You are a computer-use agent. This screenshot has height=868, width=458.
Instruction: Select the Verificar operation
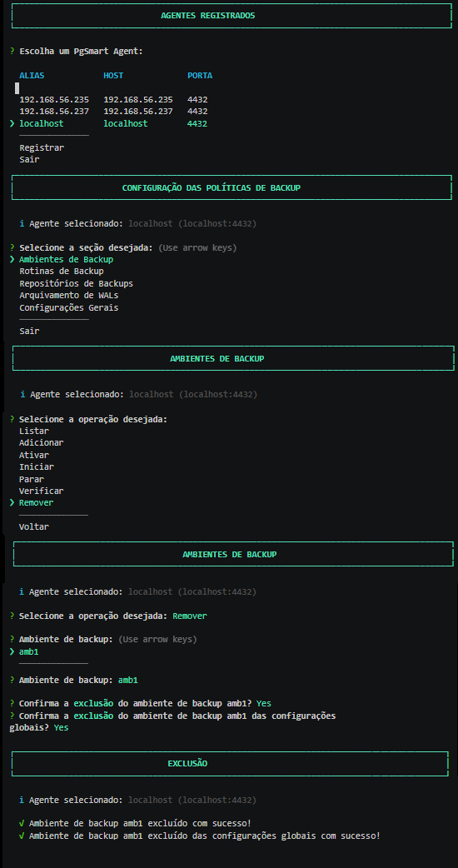(41, 491)
